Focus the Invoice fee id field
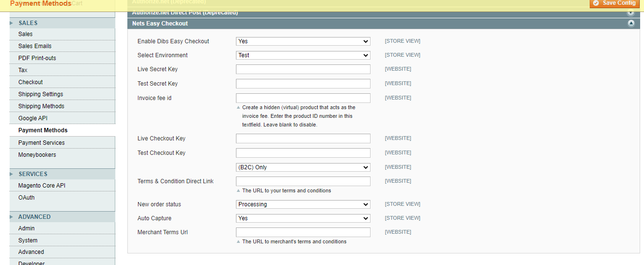 pos(303,98)
